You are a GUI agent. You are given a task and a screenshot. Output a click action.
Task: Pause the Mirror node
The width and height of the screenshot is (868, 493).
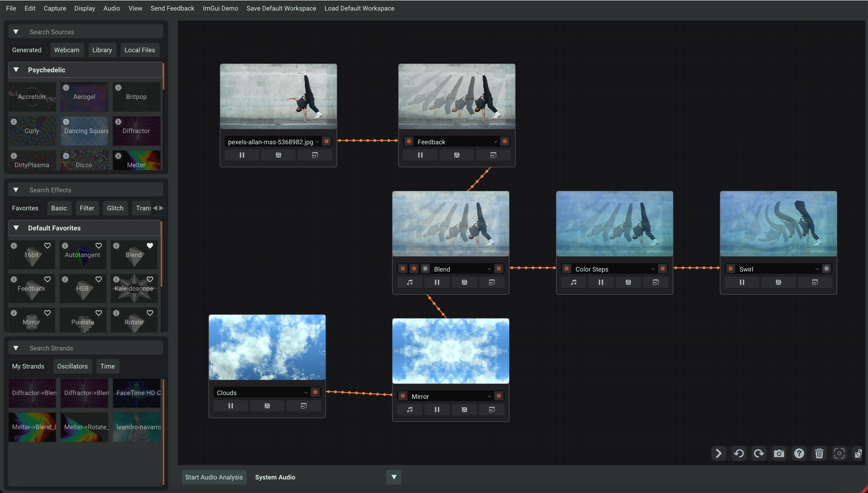pyautogui.click(x=437, y=409)
